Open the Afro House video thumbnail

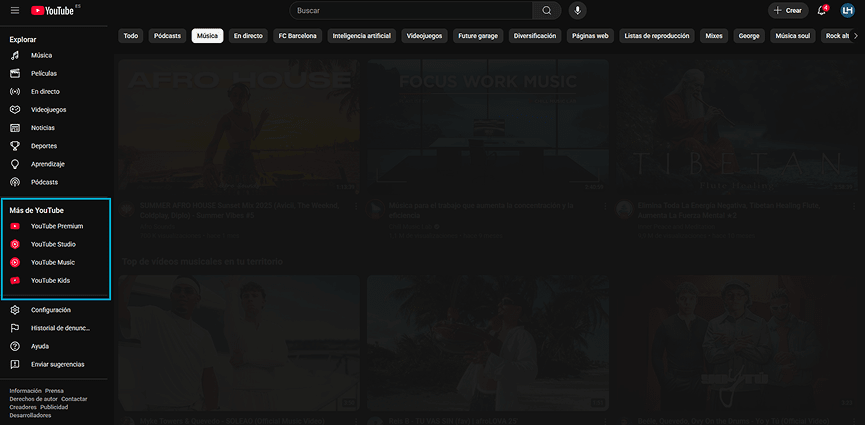coord(239,126)
